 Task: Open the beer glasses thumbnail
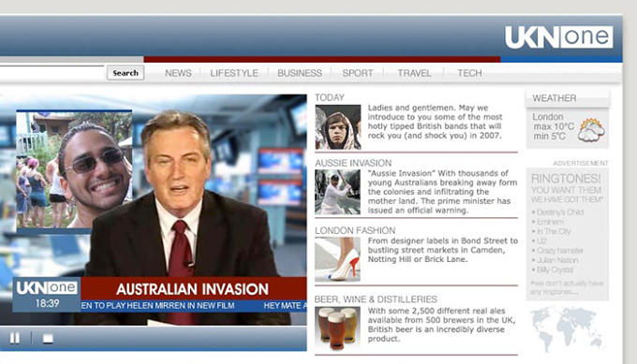(x=337, y=328)
